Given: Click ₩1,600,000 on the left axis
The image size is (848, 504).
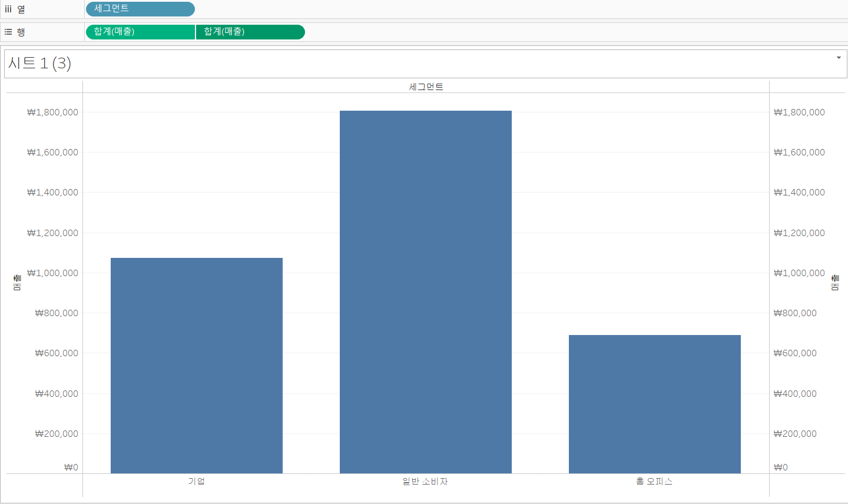Looking at the screenshot, I should coord(52,152).
